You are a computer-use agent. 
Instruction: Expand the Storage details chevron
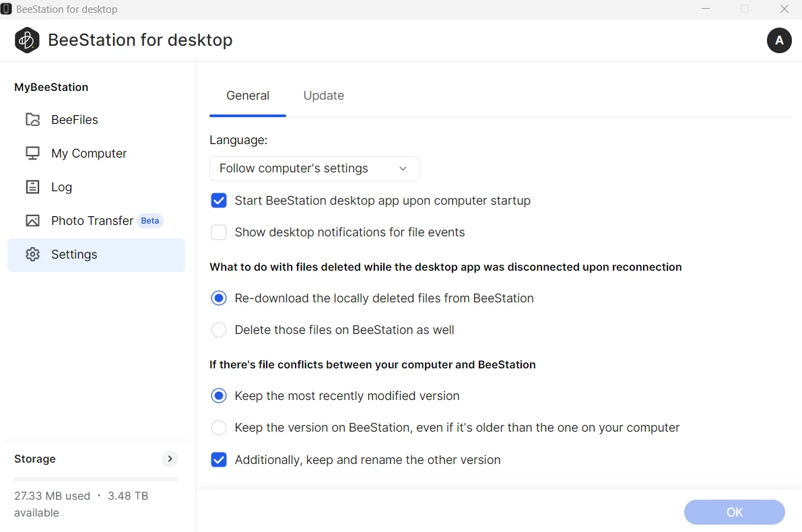tap(170, 459)
